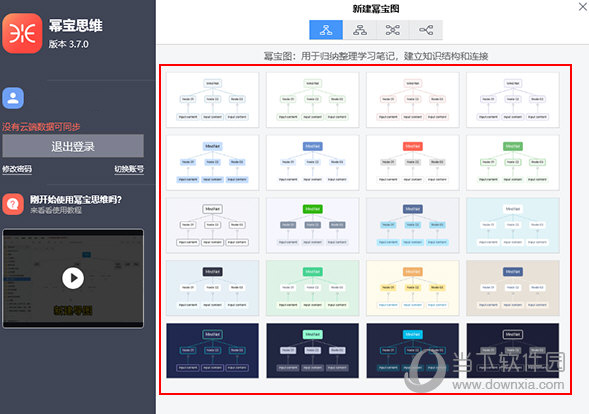589x414 pixels.
Task: Open the blue user avatar profile
Action: 13,98
